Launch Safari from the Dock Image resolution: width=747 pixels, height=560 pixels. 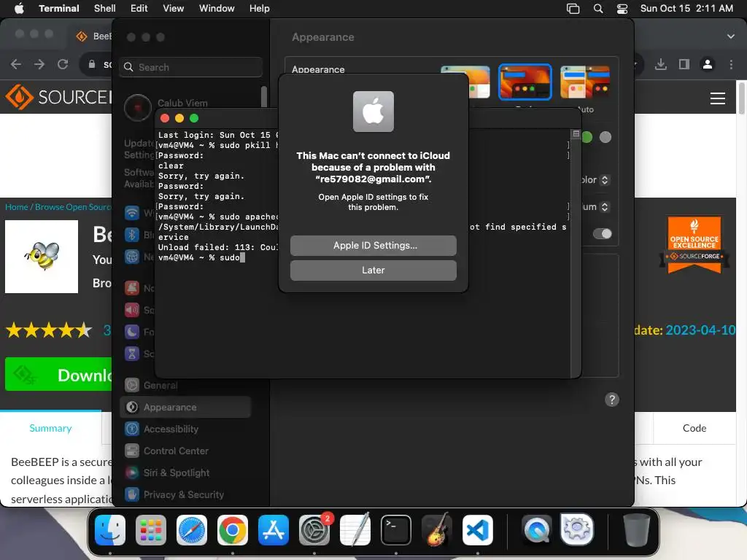[x=192, y=530]
